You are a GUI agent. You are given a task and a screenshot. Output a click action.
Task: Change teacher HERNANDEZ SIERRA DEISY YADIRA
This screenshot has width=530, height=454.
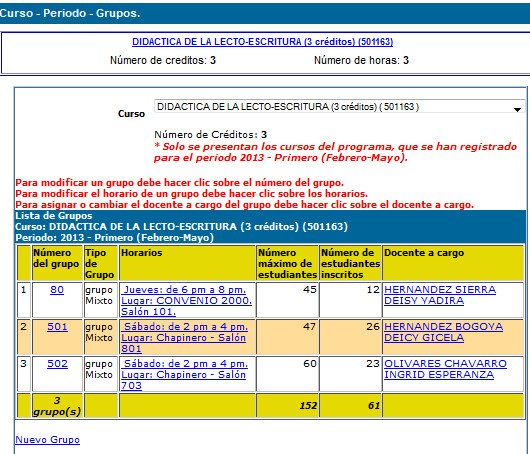pyautogui.click(x=440, y=295)
